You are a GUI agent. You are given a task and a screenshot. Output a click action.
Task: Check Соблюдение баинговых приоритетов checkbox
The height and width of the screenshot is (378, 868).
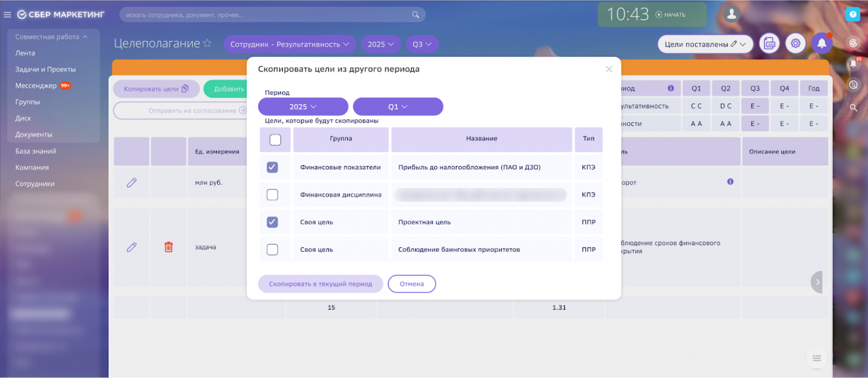pos(273,249)
